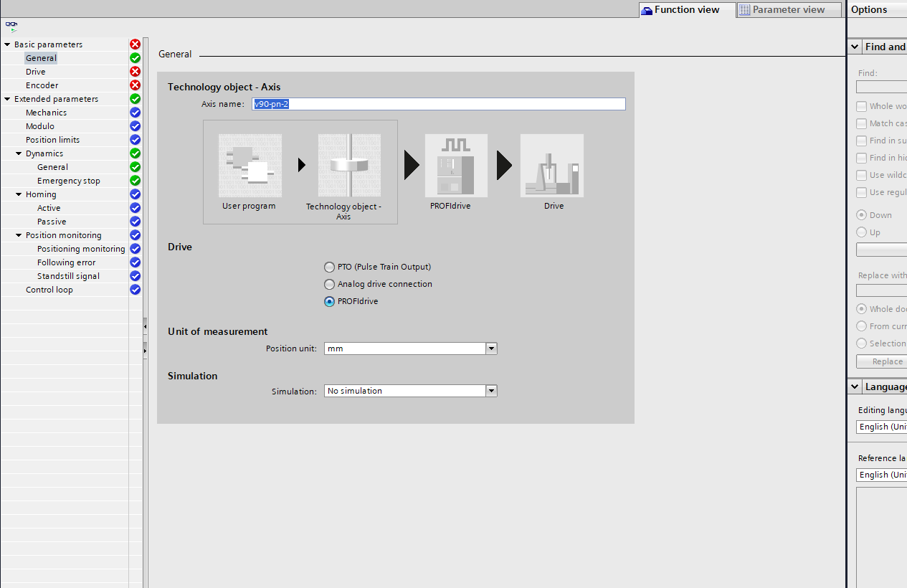Click blue check icon beside Mechanics
This screenshot has width=907, height=588.
[x=135, y=113]
